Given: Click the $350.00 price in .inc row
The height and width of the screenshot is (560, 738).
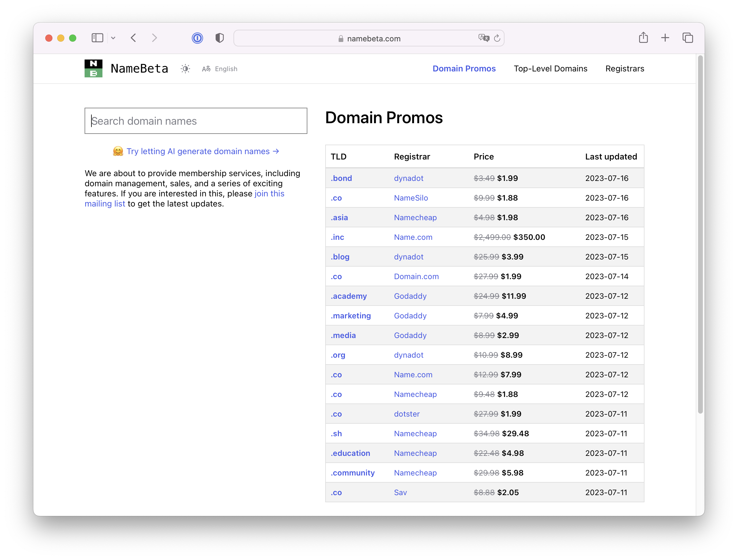Looking at the screenshot, I should 529,237.
